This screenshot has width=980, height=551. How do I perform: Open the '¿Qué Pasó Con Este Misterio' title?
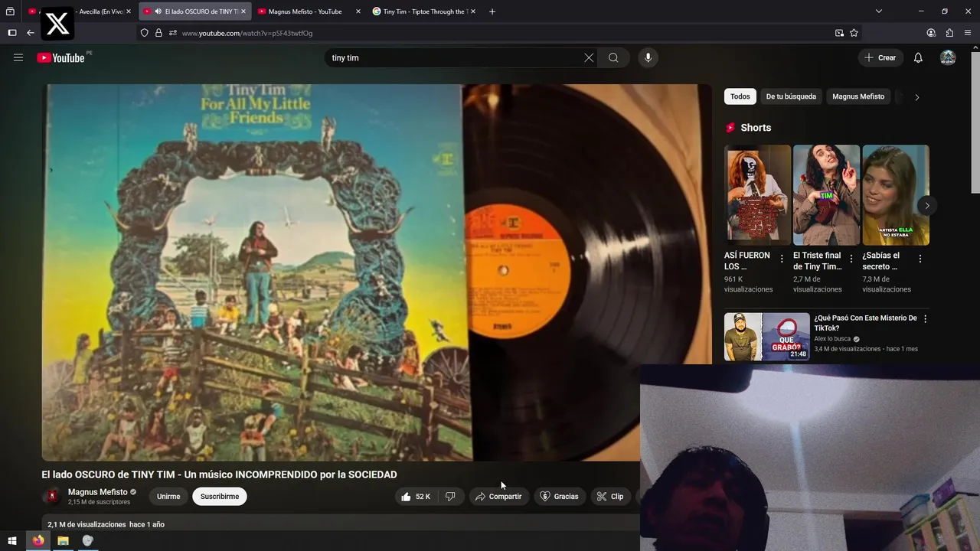[865, 323]
